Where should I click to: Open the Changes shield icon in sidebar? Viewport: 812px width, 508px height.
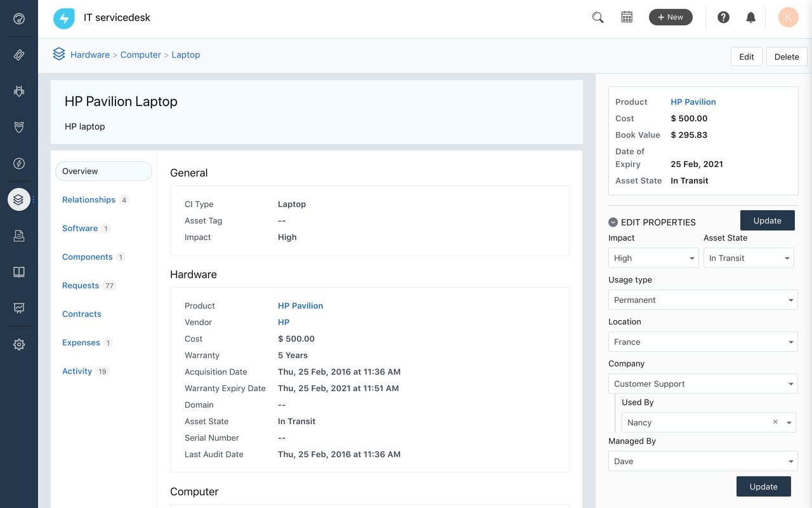pyautogui.click(x=19, y=128)
